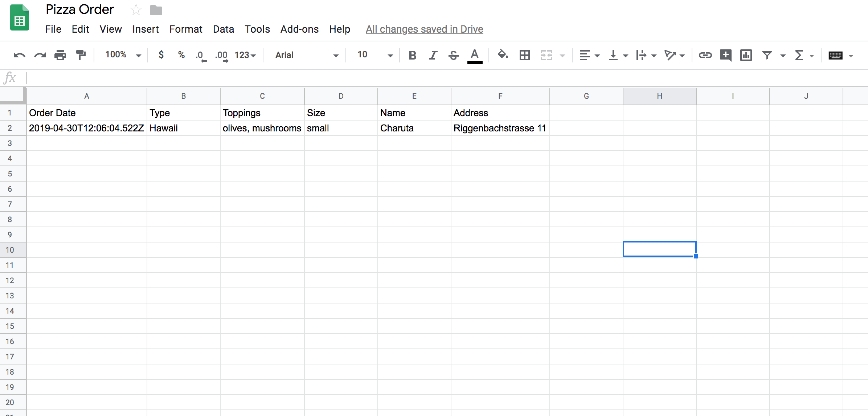Select the cell containing Charuta

(414, 128)
